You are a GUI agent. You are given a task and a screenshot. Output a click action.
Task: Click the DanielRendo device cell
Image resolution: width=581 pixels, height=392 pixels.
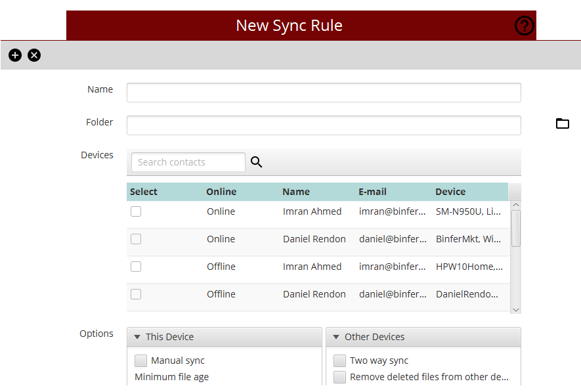point(467,294)
